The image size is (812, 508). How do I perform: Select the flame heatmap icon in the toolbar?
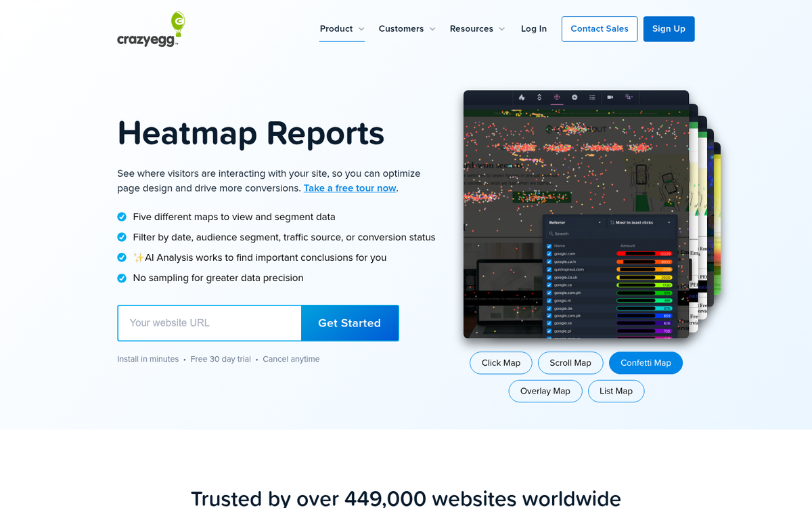pos(521,97)
